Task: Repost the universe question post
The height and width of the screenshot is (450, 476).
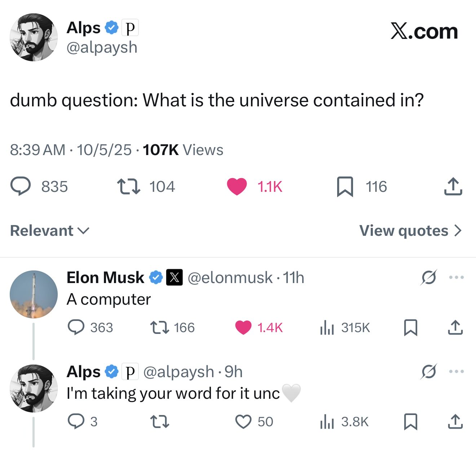Action: tap(129, 186)
